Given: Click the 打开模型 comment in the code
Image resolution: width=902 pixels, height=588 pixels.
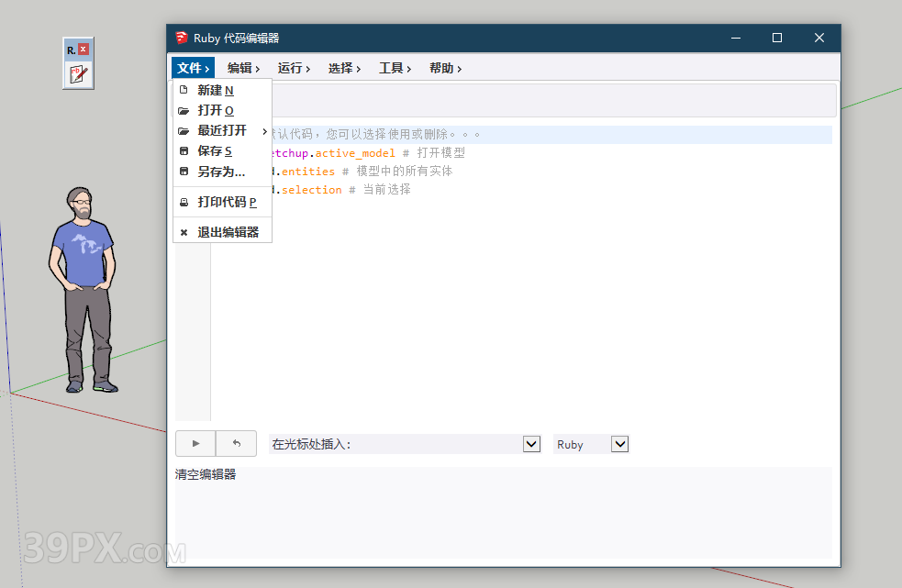Looking at the screenshot, I should tap(440, 153).
